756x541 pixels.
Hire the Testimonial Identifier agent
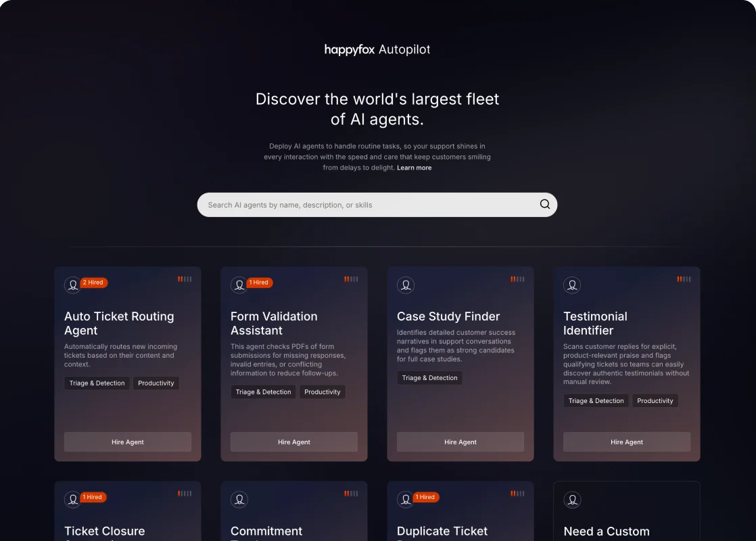627,442
